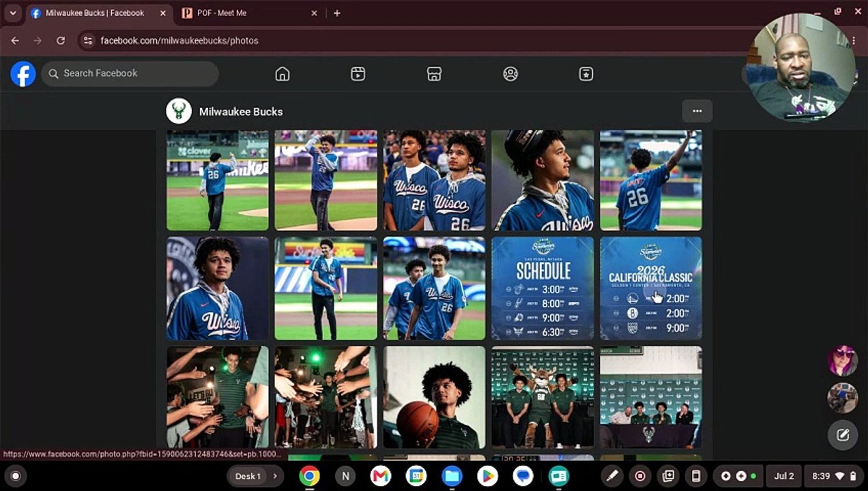This screenshot has height=491, width=868.
Task: Open the Facebook Gaming star icon
Action: point(586,74)
